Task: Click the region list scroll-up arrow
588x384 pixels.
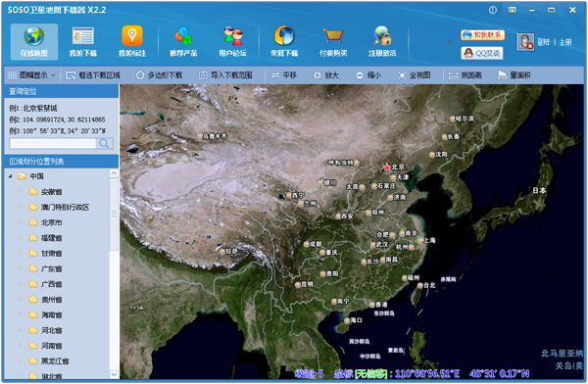Action: 114,173
